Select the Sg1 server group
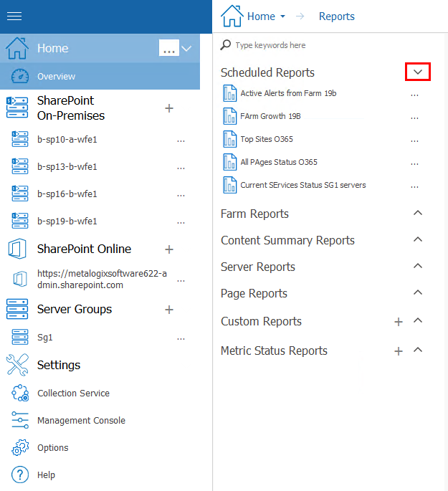The height and width of the screenshot is (491, 448). (x=44, y=338)
